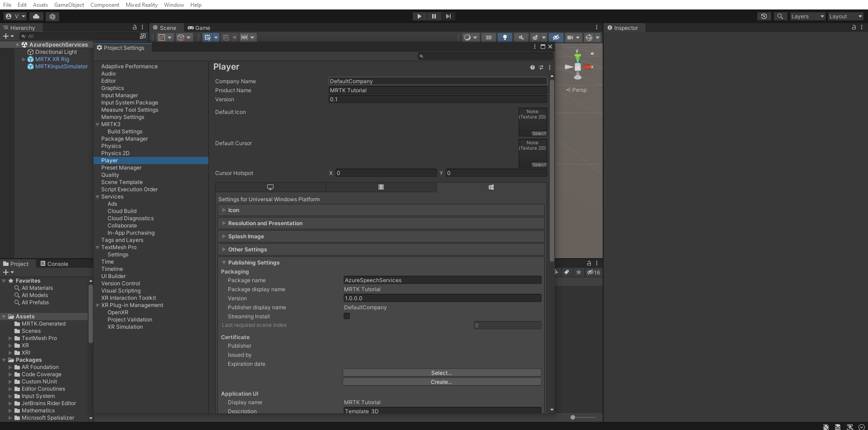Open the hidden packages count icon showing 16
868x430 pixels.
(594, 272)
